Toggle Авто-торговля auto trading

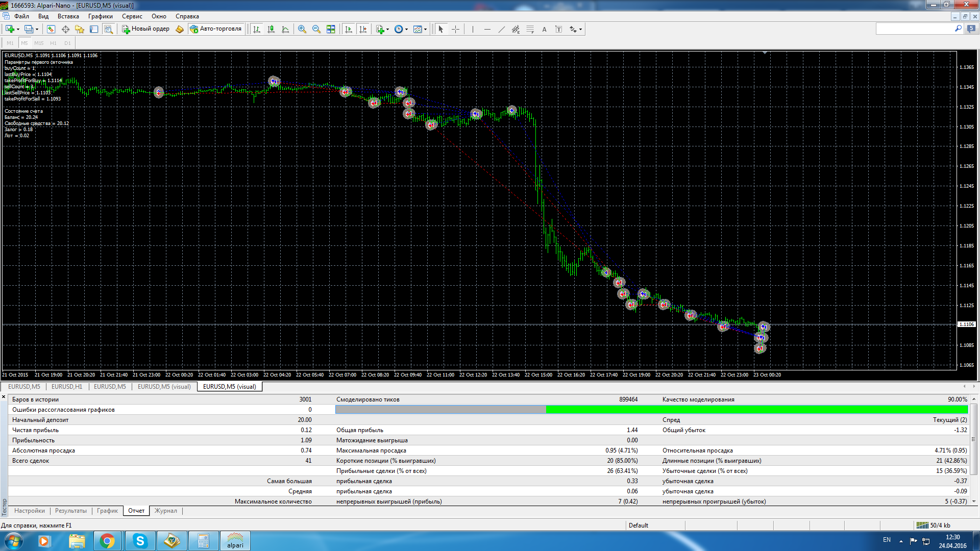click(x=216, y=29)
